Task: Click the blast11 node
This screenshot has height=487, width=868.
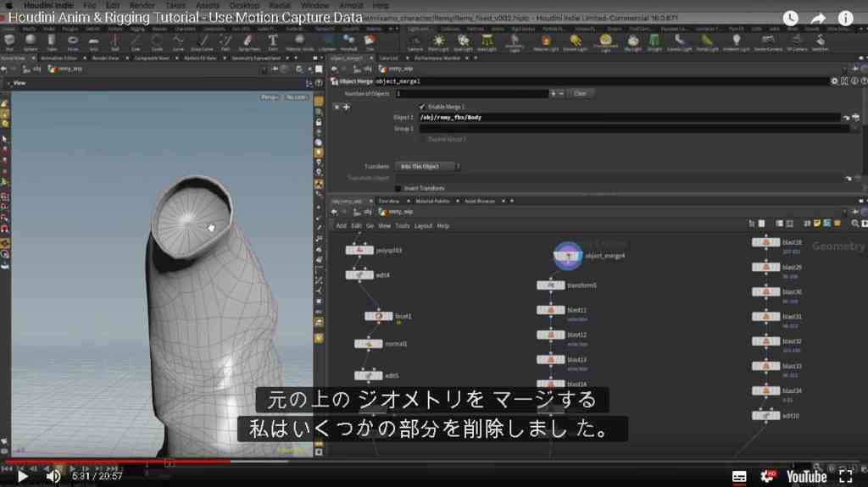Action: (x=551, y=311)
